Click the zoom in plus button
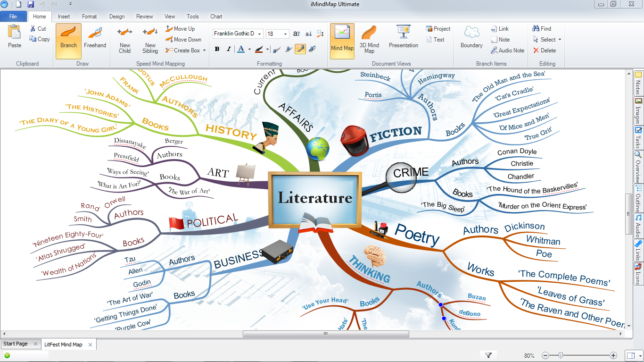The height and width of the screenshot is (362, 644). (613, 355)
